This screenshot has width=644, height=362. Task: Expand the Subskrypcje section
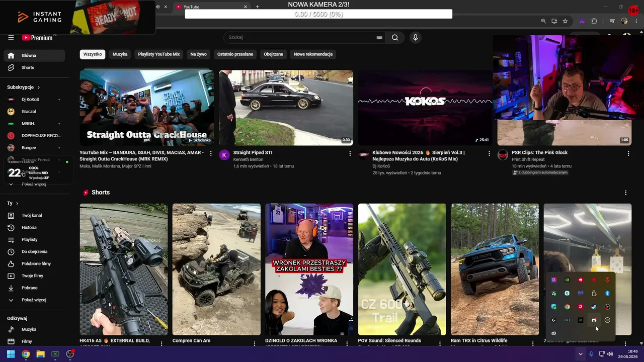pyautogui.click(x=24, y=87)
